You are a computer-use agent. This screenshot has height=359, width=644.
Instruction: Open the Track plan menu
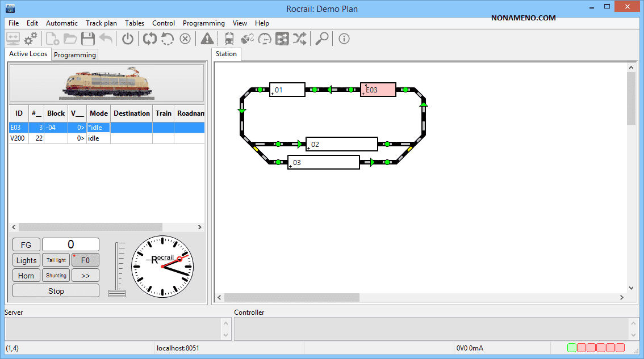tap(101, 23)
